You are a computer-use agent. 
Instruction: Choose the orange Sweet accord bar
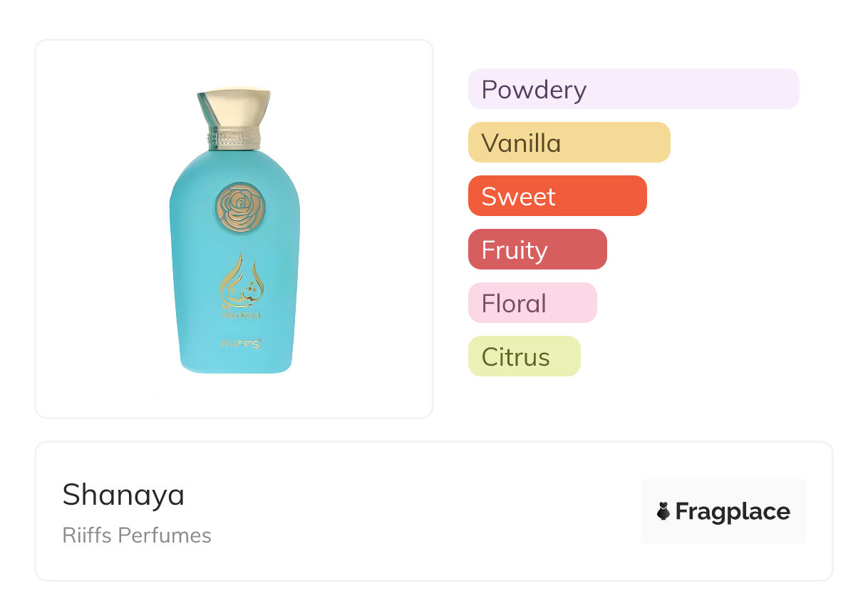coord(557,196)
